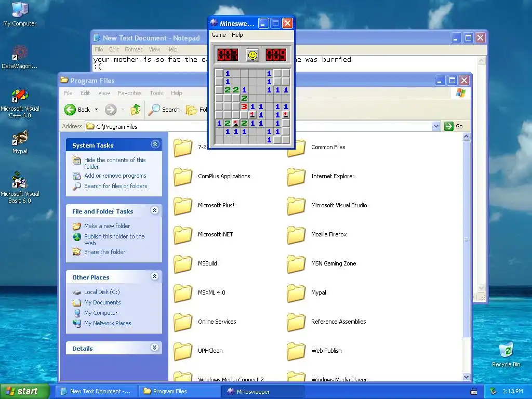Select the Microsoft Visual Basic 6.0 icon
Viewport: 532px width, 399px height.
pyautogui.click(x=20, y=188)
